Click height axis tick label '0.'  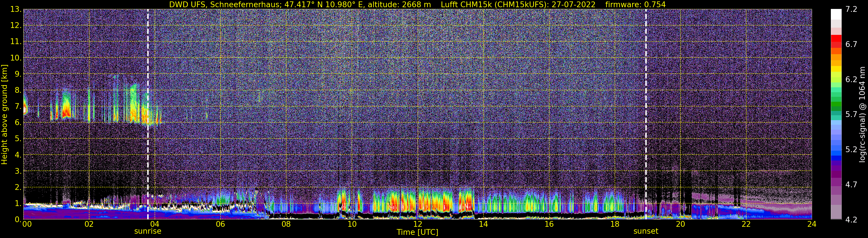pyautogui.click(x=18, y=220)
